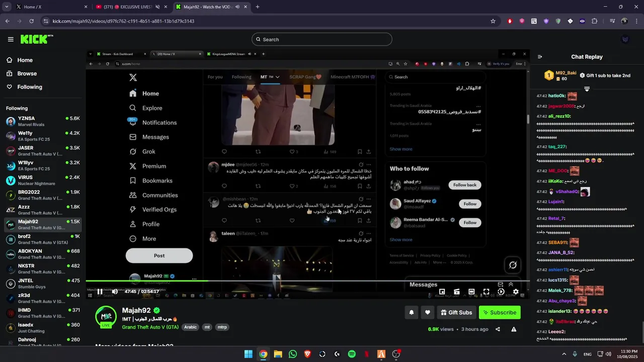Open File Explorer from taskbar
Image resolution: width=644 pixels, height=362 pixels.
pyautogui.click(x=278, y=354)
